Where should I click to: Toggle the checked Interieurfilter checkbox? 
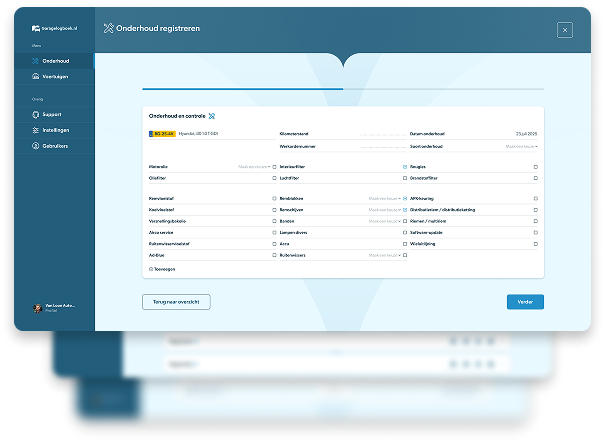coord(404,166)
